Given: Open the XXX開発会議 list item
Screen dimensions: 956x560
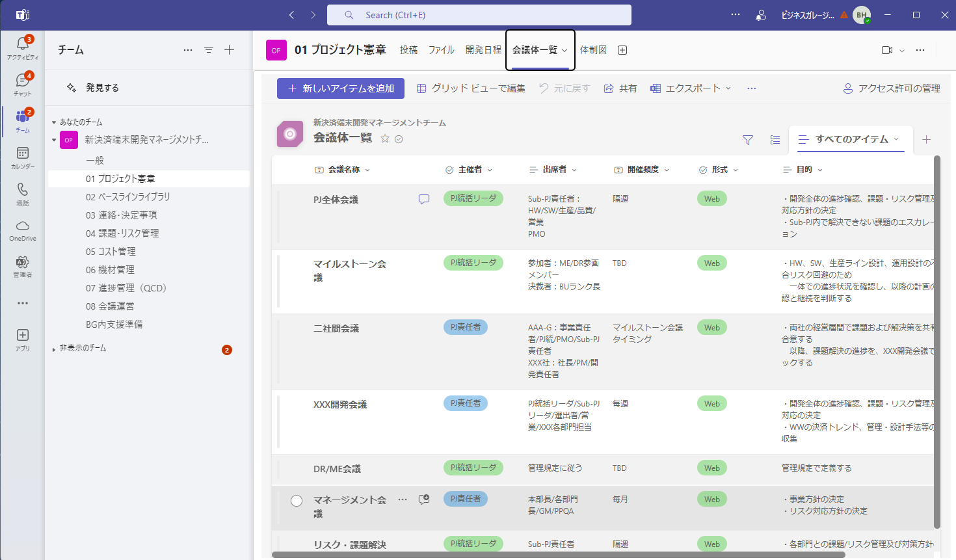Looking at the screenshot, I should [x=340, y=405].
